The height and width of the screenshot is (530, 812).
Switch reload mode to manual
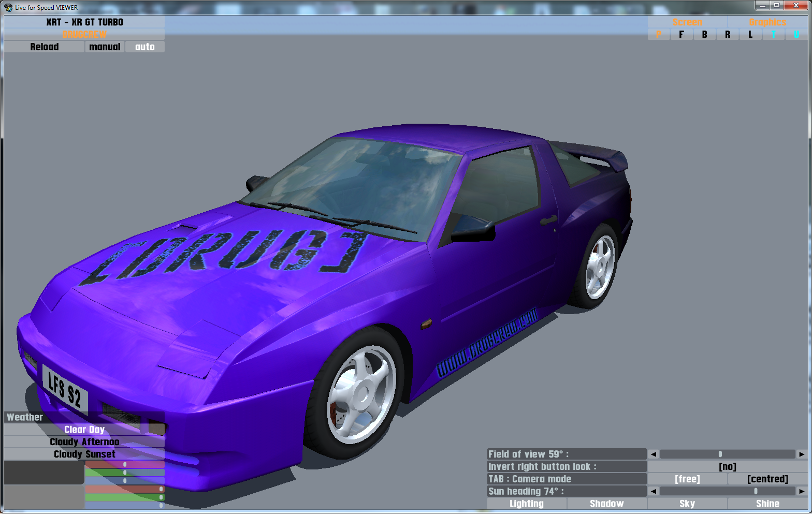[105, 47]
